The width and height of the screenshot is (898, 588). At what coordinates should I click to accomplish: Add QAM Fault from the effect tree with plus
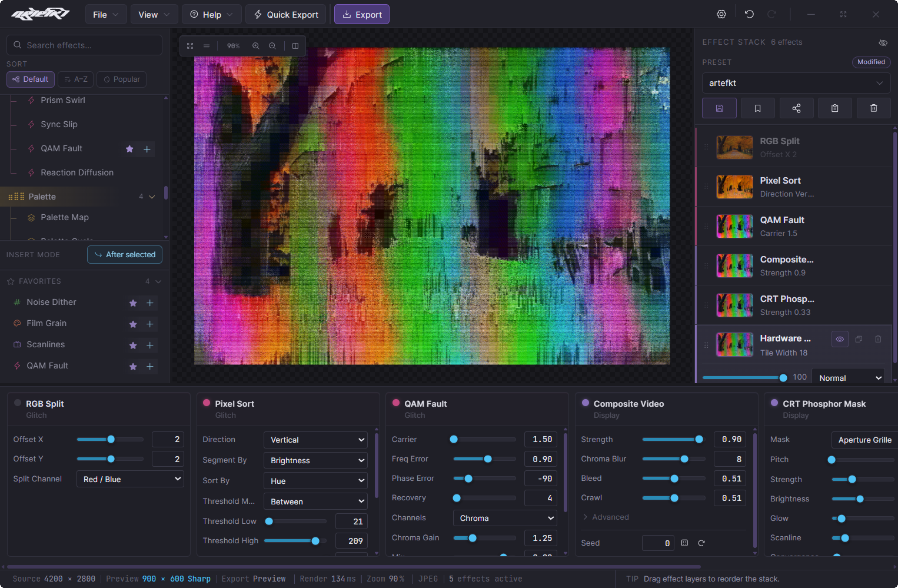point(147,149)
